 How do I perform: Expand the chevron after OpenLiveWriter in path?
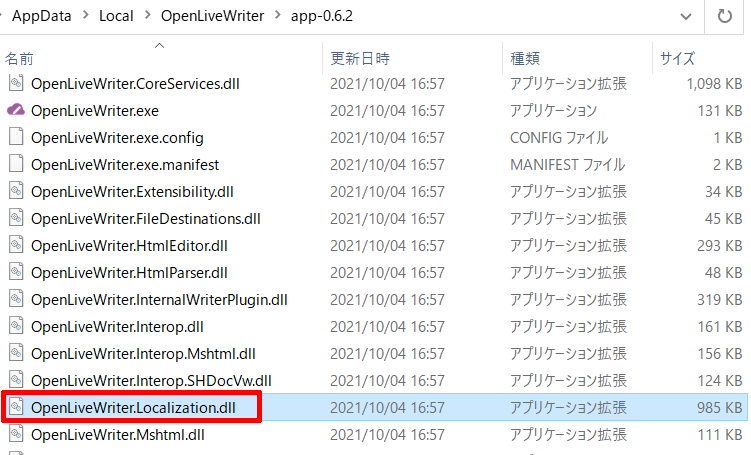(278, 16)
